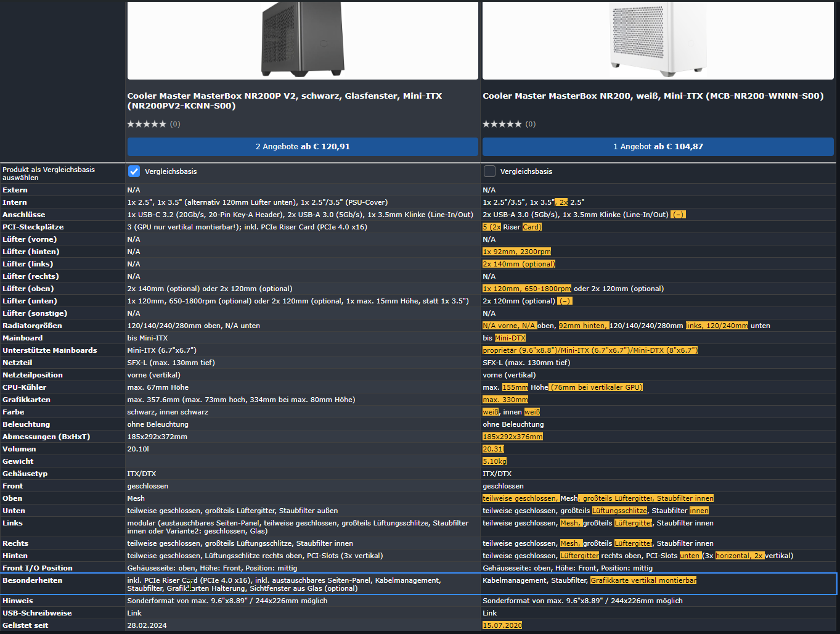
Task: Click the Radiatorgrößen row label
Action: click(x=32, y=326)
